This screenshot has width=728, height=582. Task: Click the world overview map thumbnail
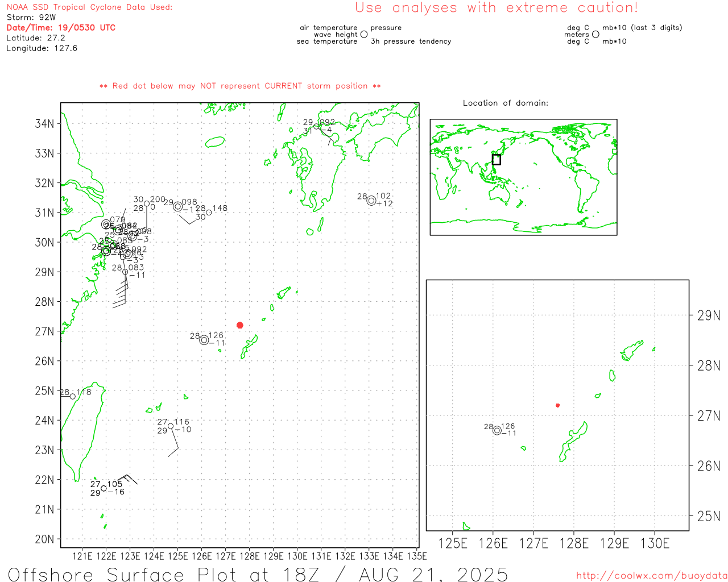coord(523,177)
